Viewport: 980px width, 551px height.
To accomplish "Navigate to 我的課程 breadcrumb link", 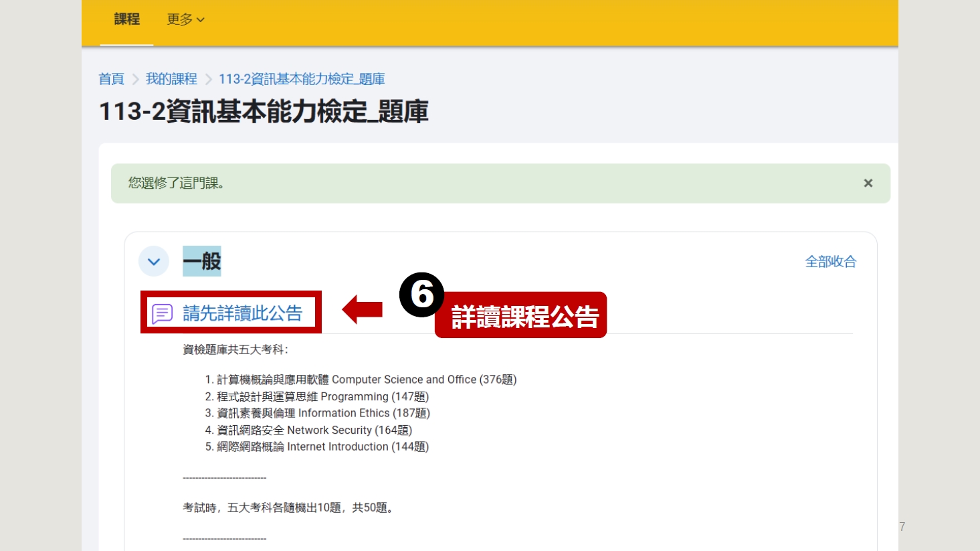I will (x=171, y=79).
